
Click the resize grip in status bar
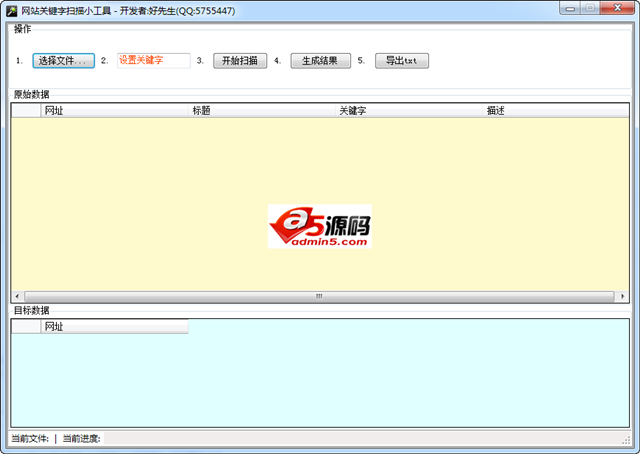point(626,440)
